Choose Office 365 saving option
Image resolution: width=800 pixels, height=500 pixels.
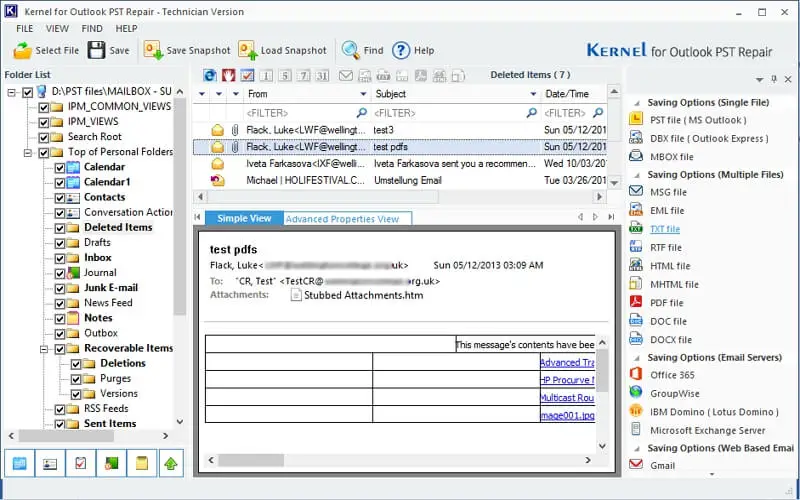click(x=672, y=375)
